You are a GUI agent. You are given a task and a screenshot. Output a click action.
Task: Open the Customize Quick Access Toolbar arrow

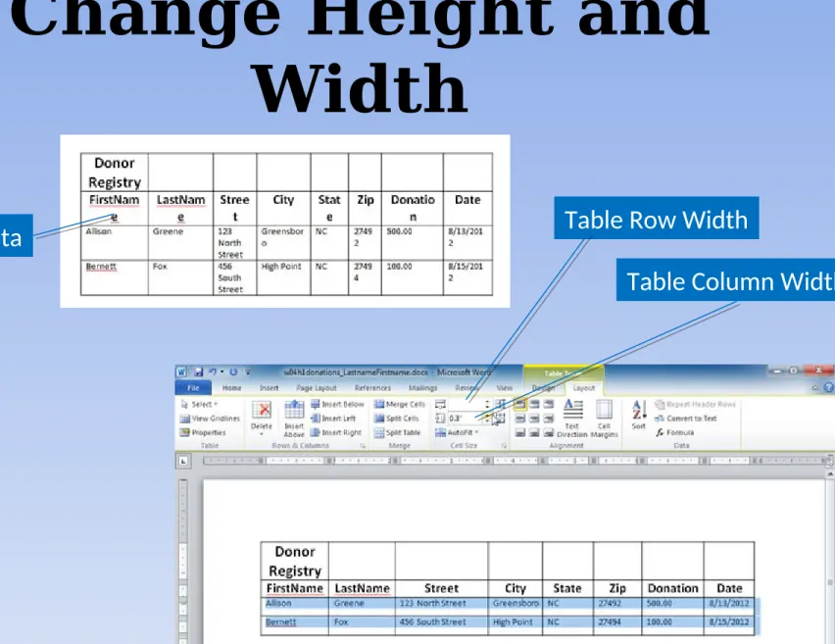coord(248,372)
